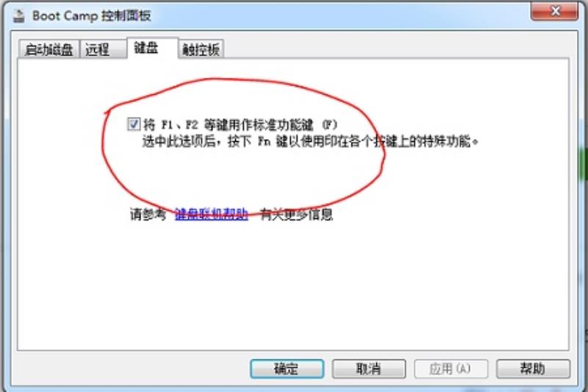Image resolution: width=588 pixels, height=392 pixels.
Task: Close the Boot Camp 控制面板 window
Action: tap(554, 11)
